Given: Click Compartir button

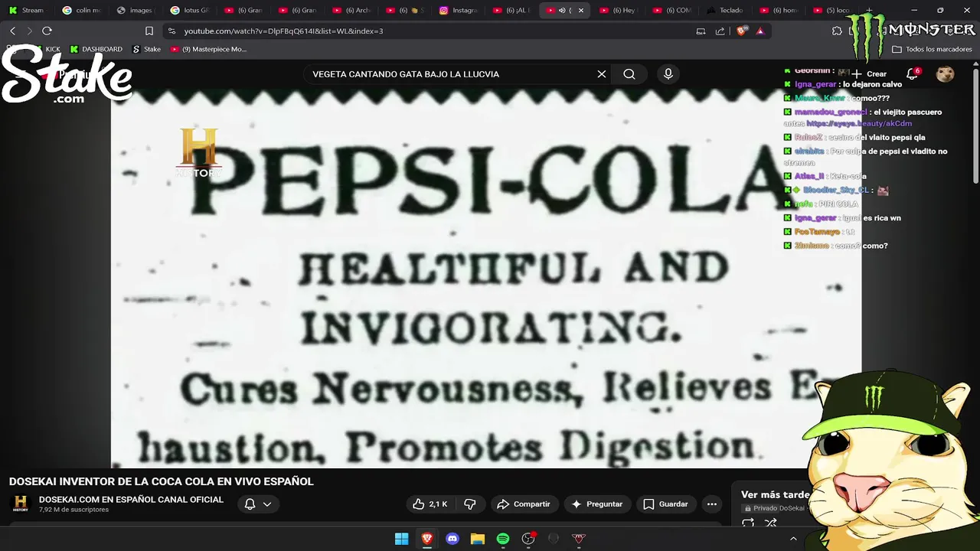Looking at the screenshot, I should click(524, 504).
